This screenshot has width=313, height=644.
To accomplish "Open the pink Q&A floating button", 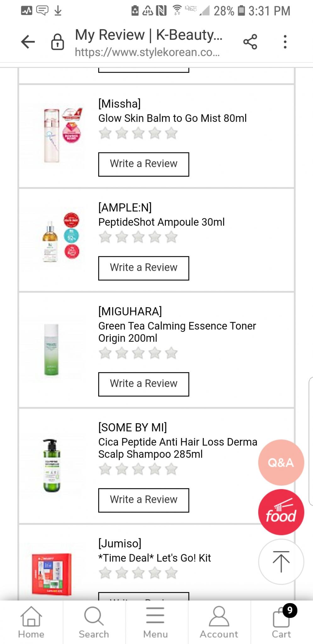I will point(281,462).
